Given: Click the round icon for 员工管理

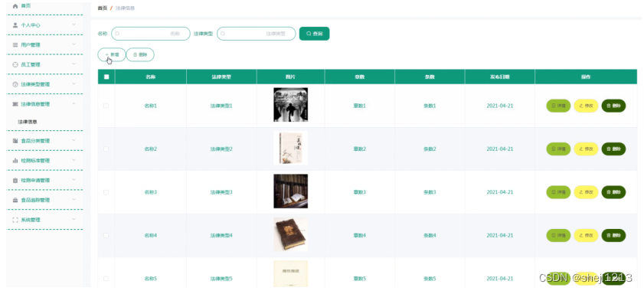Looking at the screenshot, I should point(15,64).
